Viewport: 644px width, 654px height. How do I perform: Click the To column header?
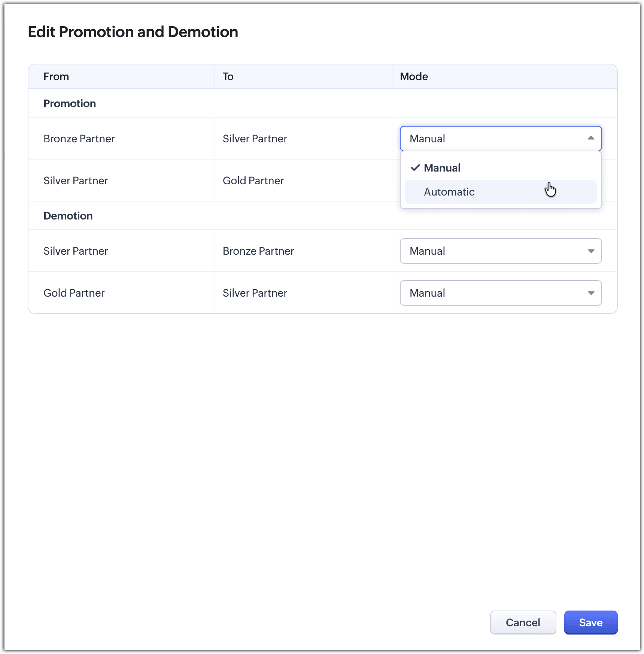tap(228, 76)
